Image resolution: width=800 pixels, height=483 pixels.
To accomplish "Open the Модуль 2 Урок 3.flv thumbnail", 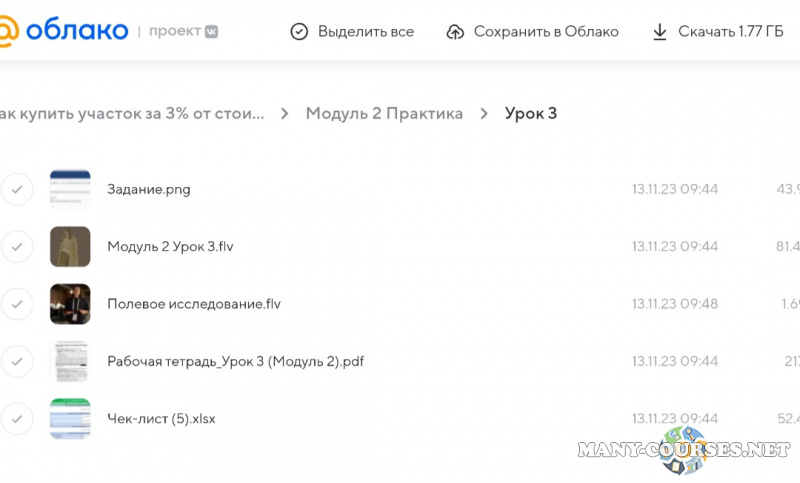I will pyautogui.click(x=70, y=246).
